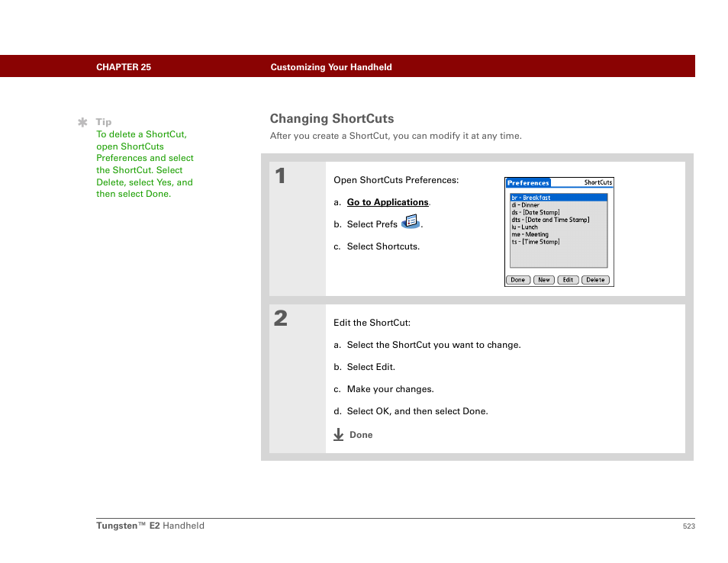
Task: Click the Changing ShortCuts heading
Action: click(x=332, y=118)
